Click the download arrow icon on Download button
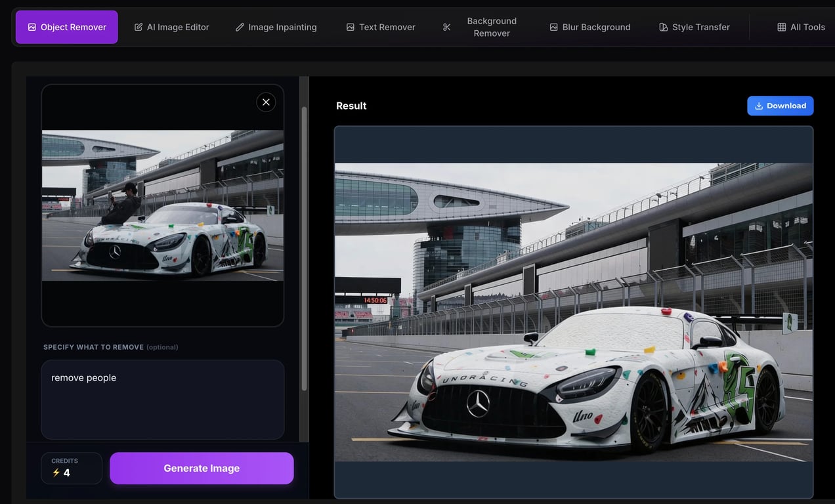Image resolution: width=835 pixels, height=504 pixels. pyautogui.click(x=760, y=105)
